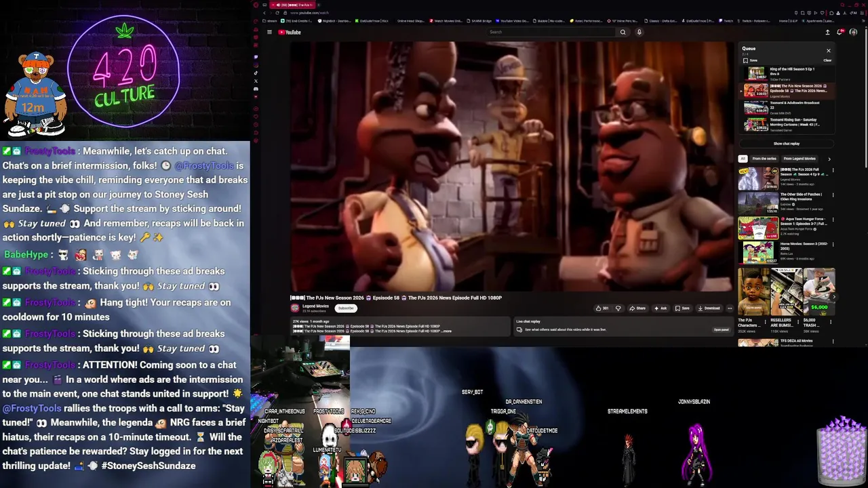
Task: Open the Twitch bookmark
Action: 726,21
